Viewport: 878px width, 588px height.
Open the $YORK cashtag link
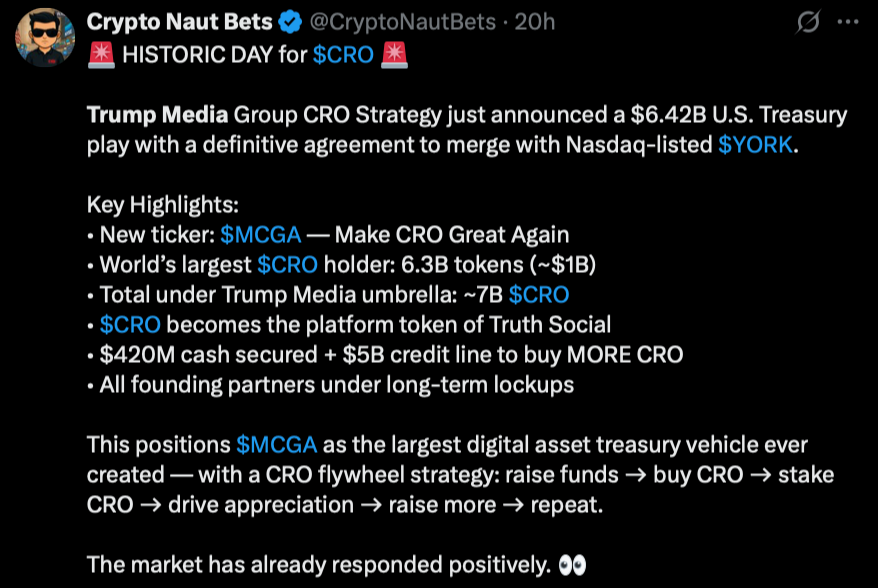pos(755,144)
